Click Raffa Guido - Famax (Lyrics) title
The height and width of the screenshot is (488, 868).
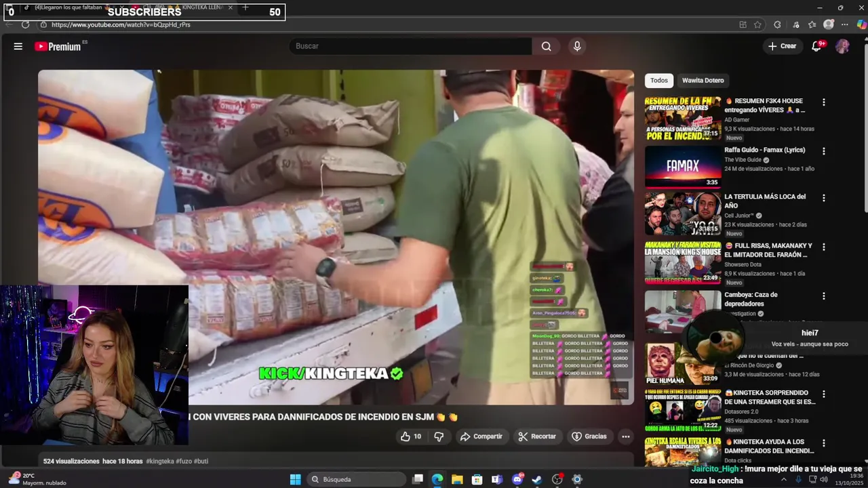764,150
